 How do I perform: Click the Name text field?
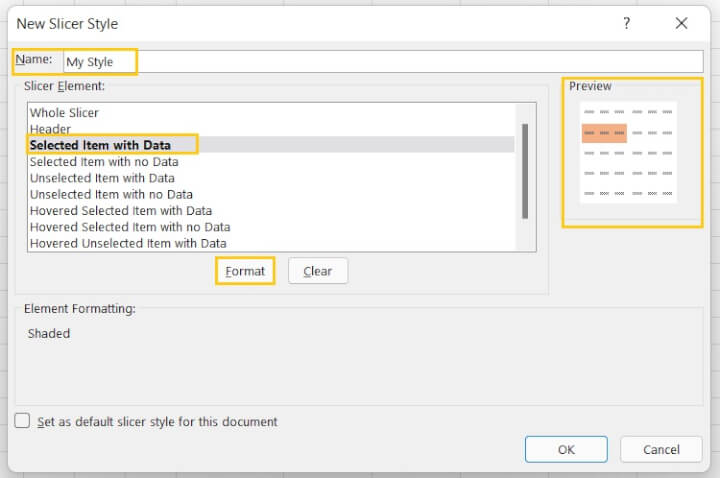(x=380, y=61)
